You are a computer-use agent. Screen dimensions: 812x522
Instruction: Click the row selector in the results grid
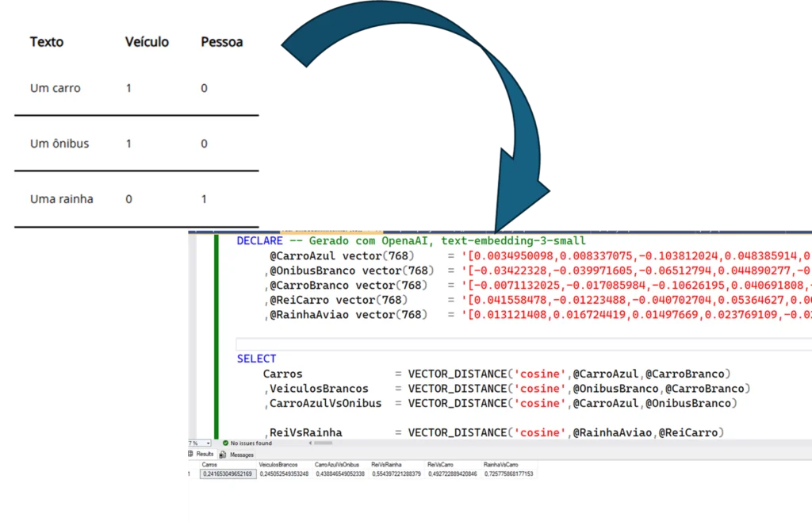pos(190,473)
